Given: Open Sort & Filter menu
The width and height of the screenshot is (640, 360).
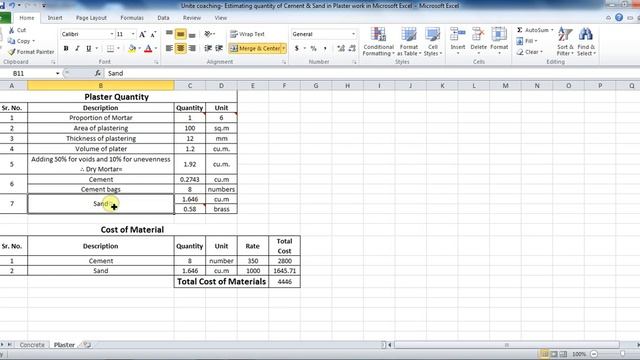Looking at the screenshot, I should [x=565, y=42].
